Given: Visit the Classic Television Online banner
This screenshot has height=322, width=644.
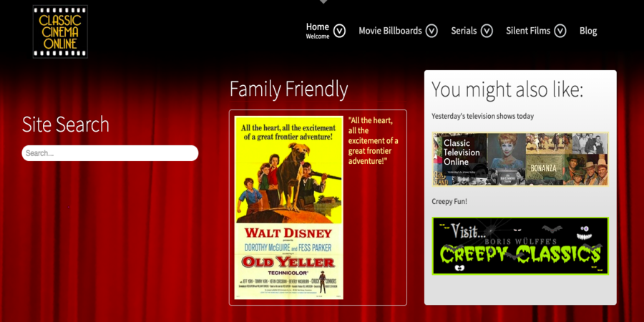Looking at the screenshot, I should [x=520, y=159].
